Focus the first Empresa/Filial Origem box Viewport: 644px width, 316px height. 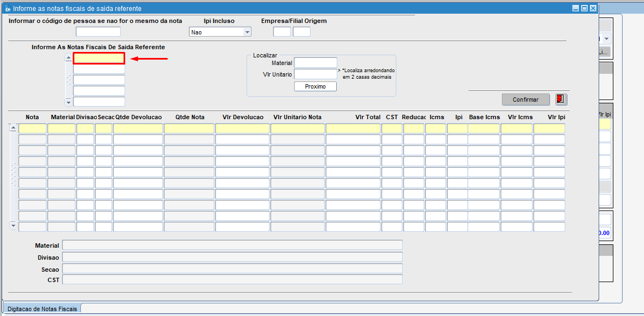pyautogui.click(x=282, y=32)
